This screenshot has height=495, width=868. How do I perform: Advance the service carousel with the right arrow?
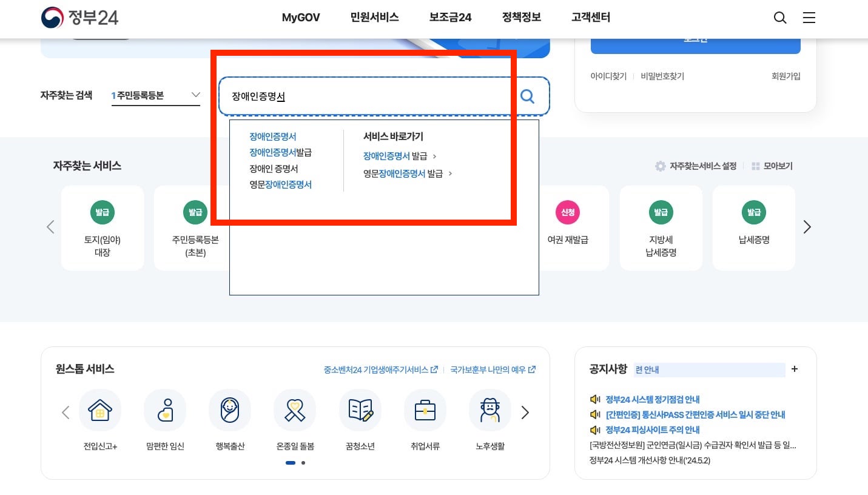807,227
